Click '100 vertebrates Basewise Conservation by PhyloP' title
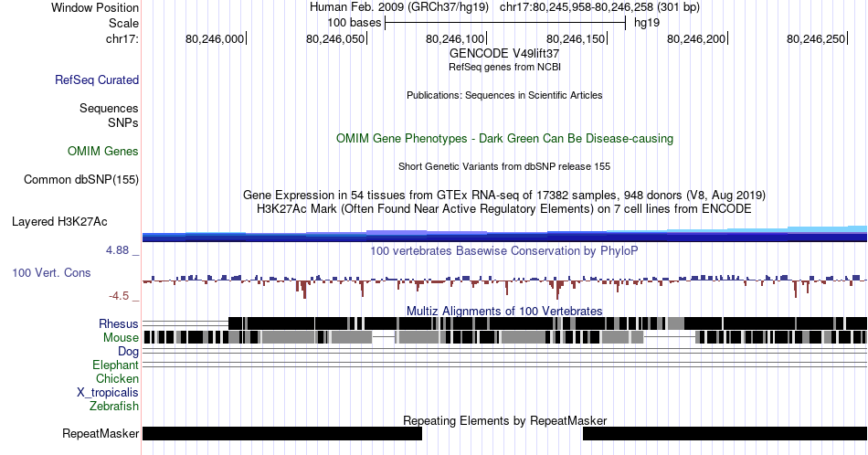868x455 pixels. click(504, 250)
